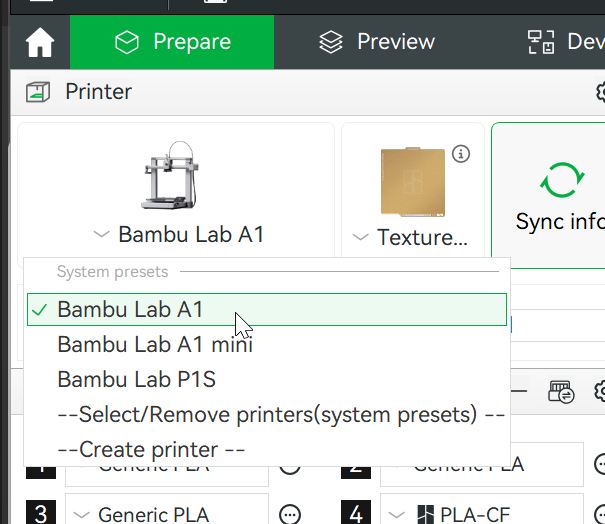
Task: Open Select/Remove printers system presets
Action: [x=281, y=414]
